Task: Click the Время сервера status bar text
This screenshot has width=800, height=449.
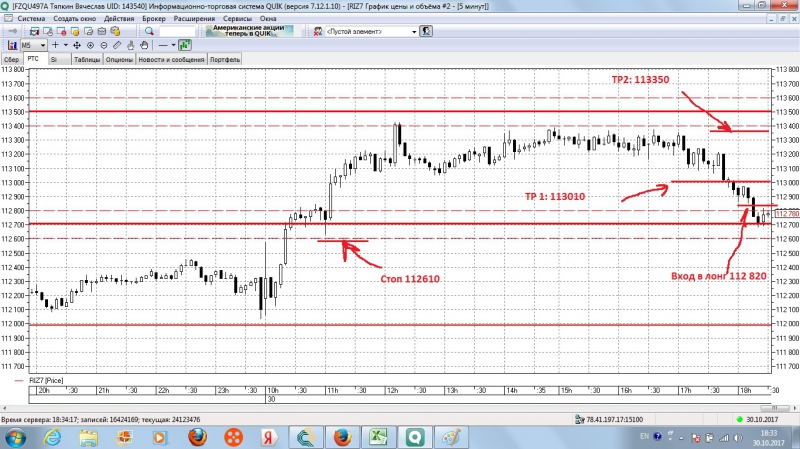Action: [x=101, y=419]
